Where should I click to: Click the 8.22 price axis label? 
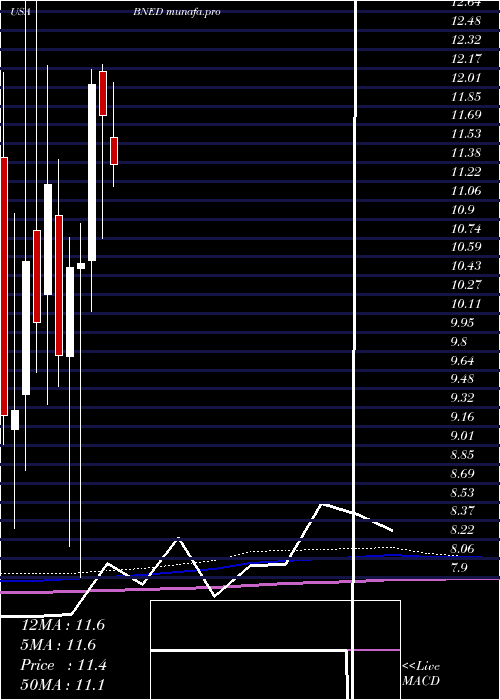coord(464,529)
